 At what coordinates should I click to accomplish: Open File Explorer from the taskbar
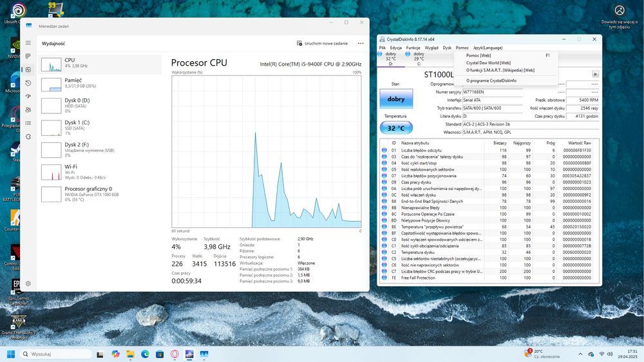pos(130,354)
